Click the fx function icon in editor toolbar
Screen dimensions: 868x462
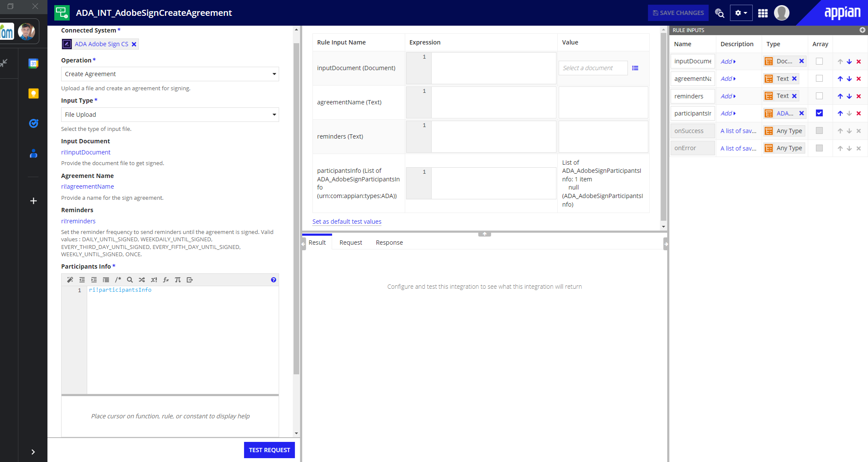166,280
